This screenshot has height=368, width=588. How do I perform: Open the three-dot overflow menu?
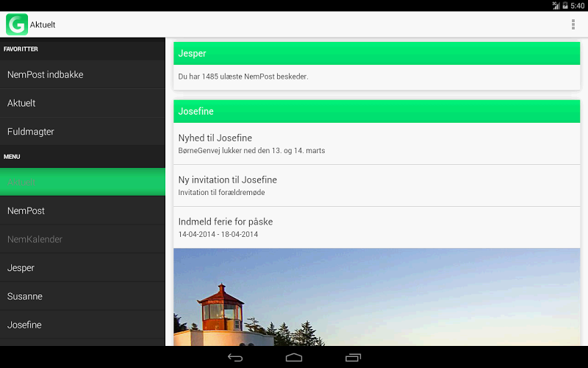click(x=573, y=24)
